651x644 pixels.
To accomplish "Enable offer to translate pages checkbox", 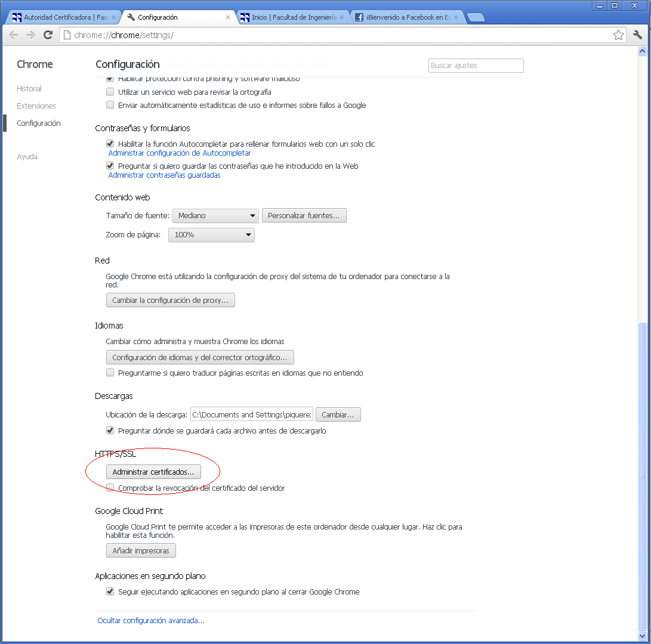I will [x=110, y=373].
